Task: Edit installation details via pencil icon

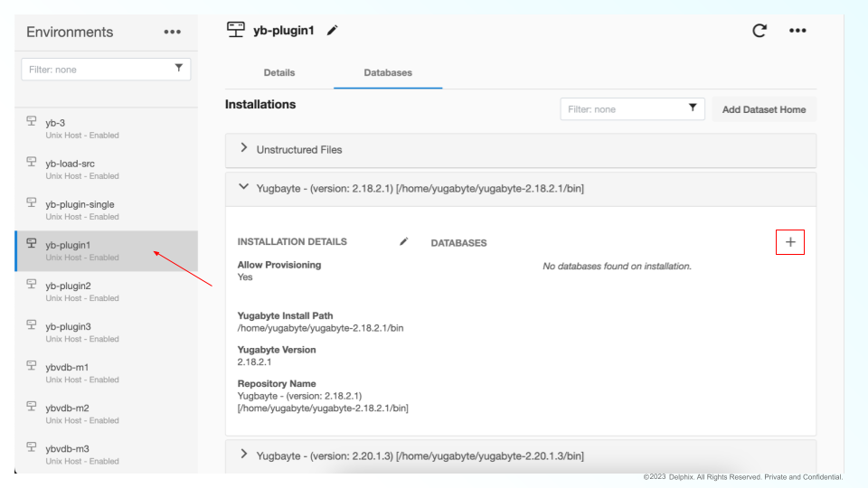Action: pyautogui.click(x=404, y=242)
